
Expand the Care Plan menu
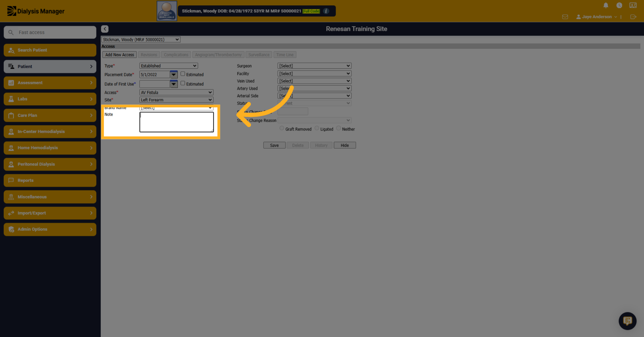50,115
